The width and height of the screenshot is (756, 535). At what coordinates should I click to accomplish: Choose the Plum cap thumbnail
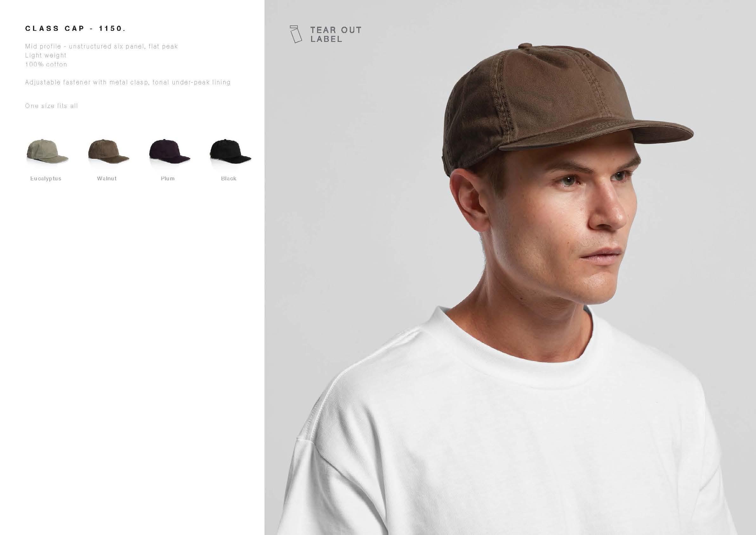point(169,151)
